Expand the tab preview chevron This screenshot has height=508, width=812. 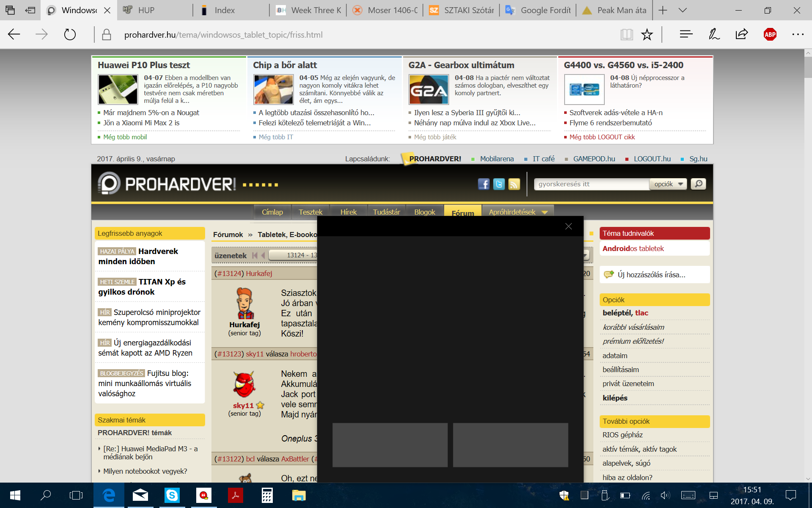point(682,10)
